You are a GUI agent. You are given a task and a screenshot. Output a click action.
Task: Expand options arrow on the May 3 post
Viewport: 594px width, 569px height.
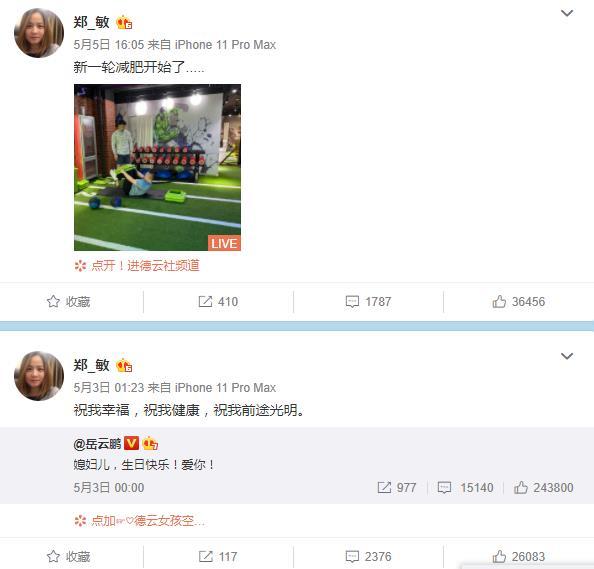(566, 356)
